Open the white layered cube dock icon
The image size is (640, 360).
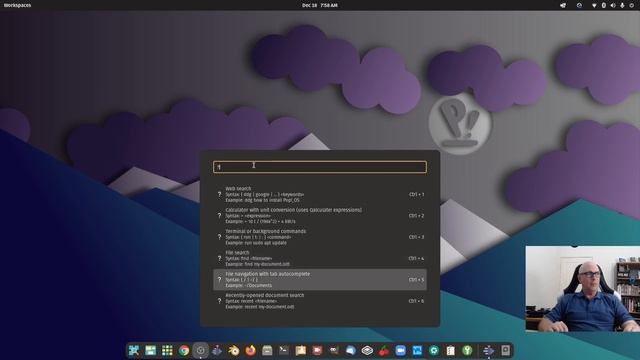[x=367, y=350]
